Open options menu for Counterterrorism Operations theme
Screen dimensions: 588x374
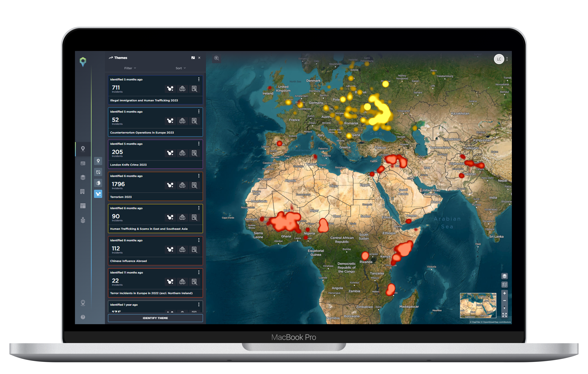pos(199,112)
